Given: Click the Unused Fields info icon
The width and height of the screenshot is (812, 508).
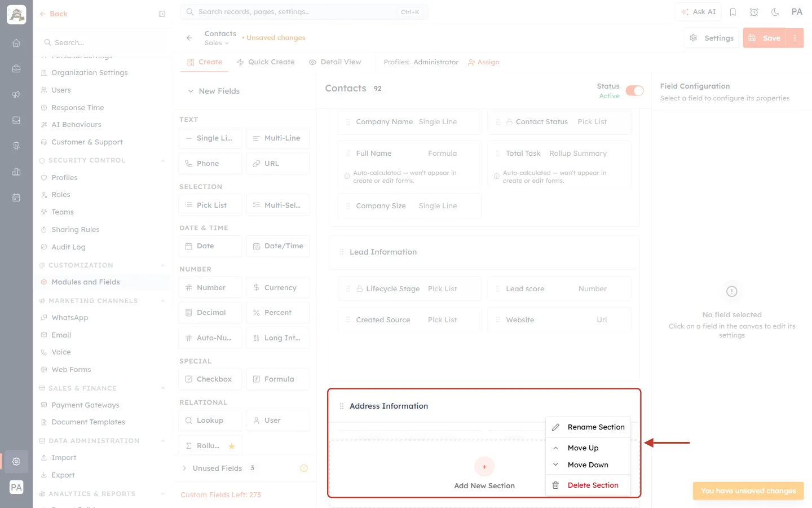Looking at the screenshot, I should [304, 468].
